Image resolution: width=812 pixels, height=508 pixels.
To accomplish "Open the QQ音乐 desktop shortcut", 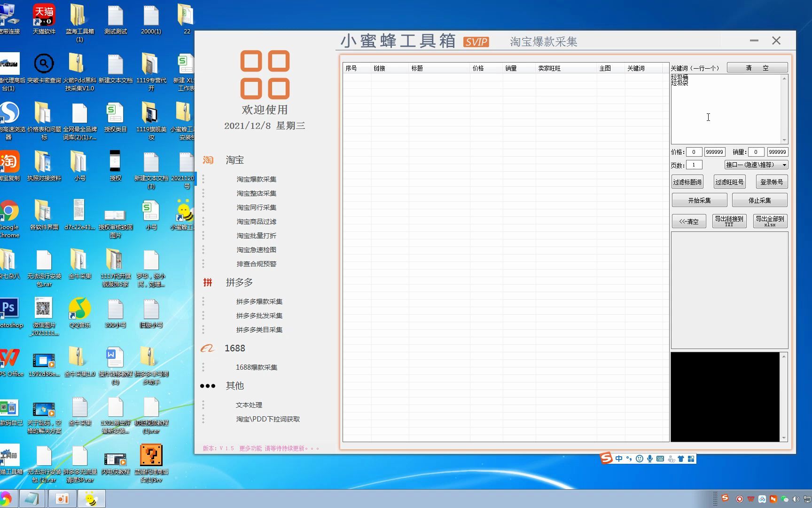I will (80, 313).
